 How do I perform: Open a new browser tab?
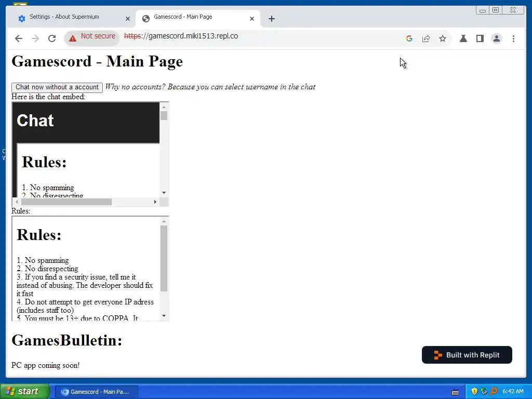271,19
